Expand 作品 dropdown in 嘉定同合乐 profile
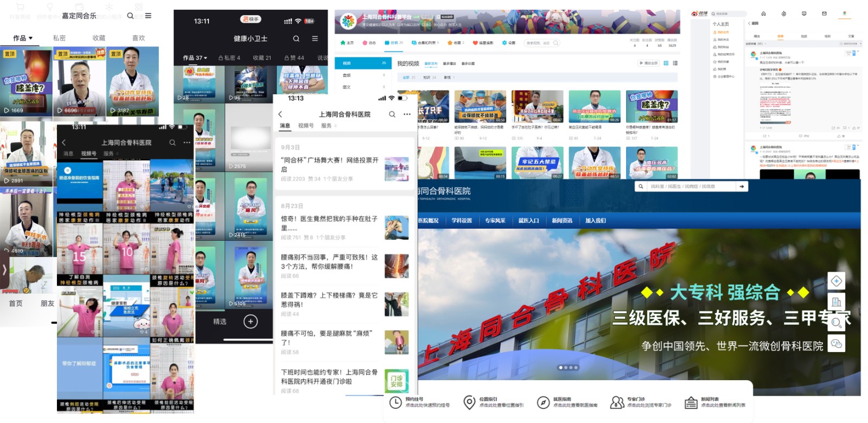The height and width of the screenshot is (423, 868). pos(23,38)
